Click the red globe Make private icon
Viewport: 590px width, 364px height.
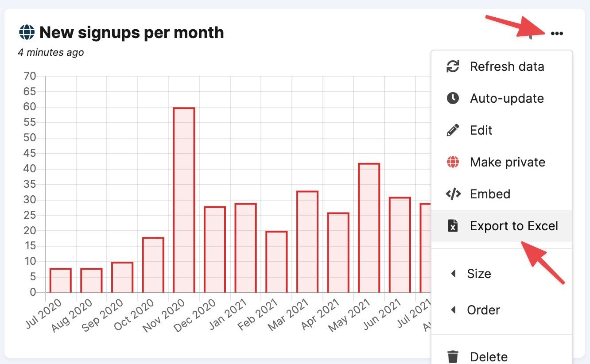(453, 162)
